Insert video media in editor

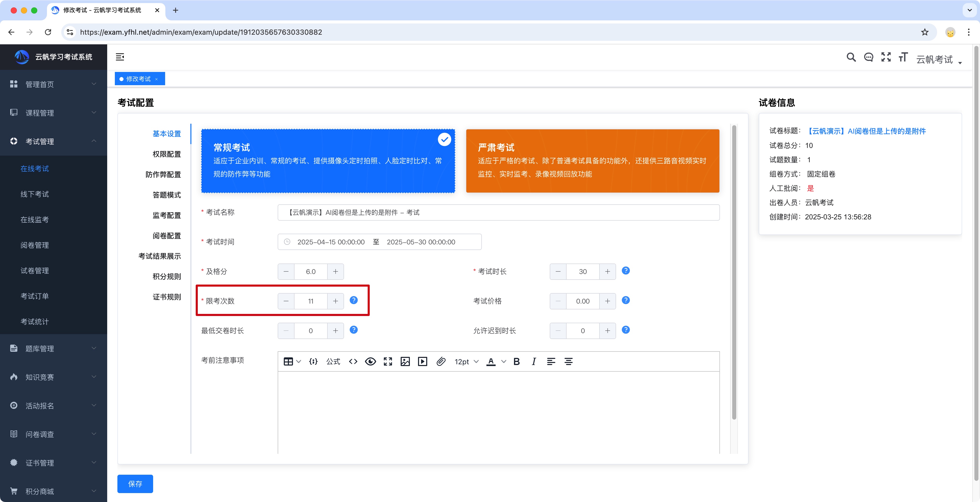[x=423, y=362]
